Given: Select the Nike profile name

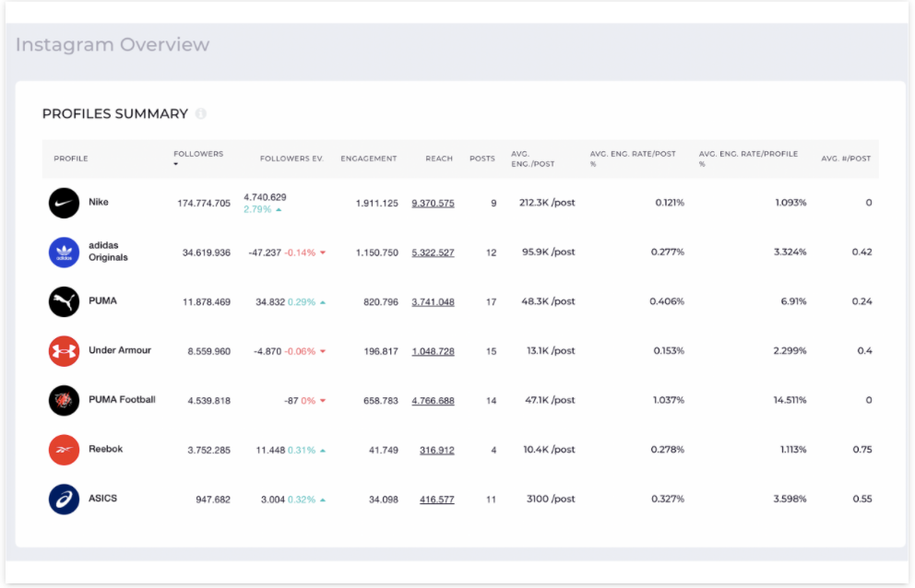Looking at the screenshot, I should point(99,202).
